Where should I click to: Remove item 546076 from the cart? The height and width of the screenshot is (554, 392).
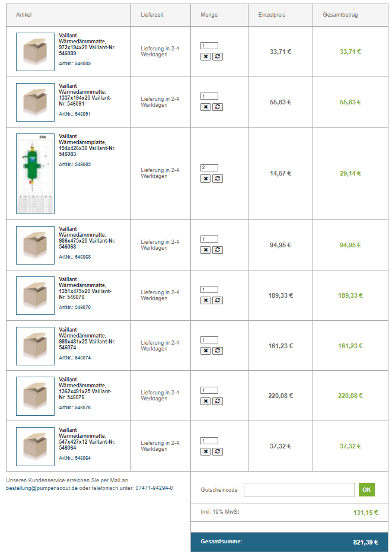pyautogui.click(x=206, y=401)
